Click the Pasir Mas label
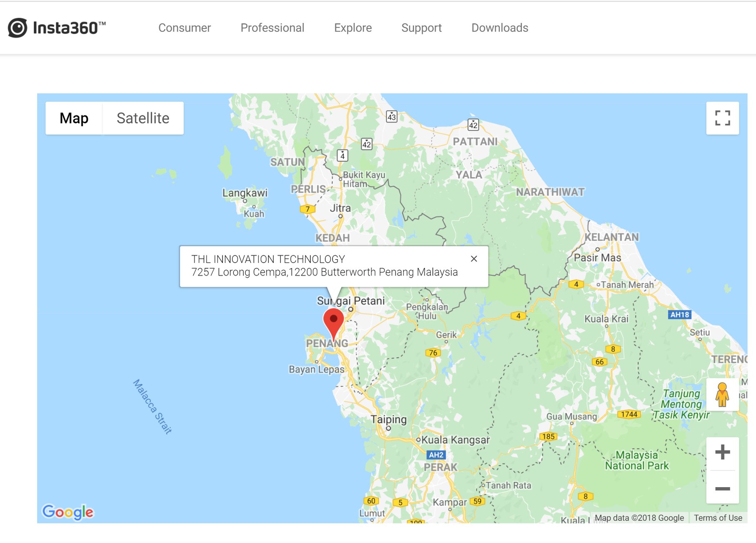 pos(597,258)
